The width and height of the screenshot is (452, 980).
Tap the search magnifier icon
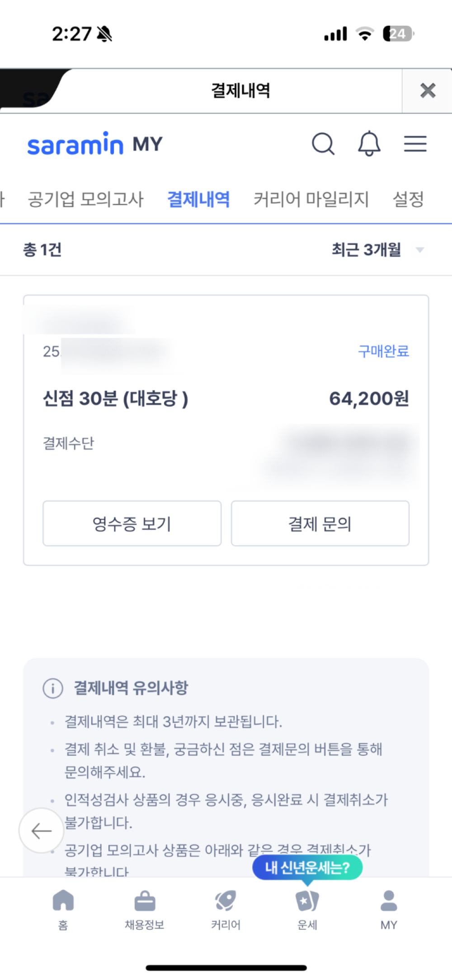323,144
